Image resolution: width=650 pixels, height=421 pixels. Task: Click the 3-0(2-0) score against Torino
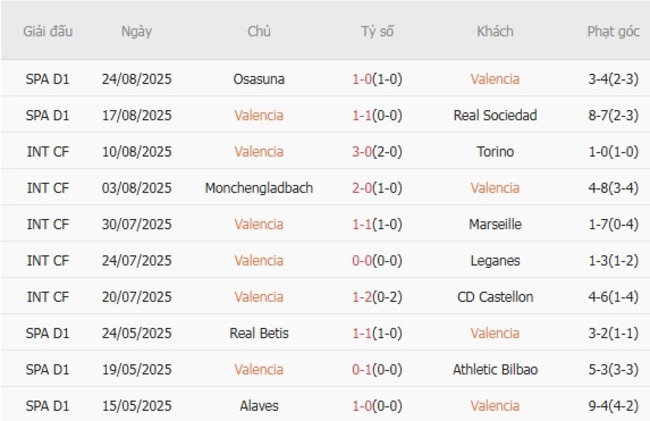click(x=377, y=152)
